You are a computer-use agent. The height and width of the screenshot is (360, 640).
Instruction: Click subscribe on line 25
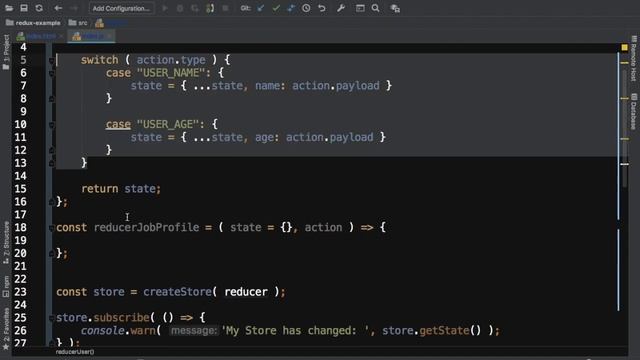(x=121, y=317)
